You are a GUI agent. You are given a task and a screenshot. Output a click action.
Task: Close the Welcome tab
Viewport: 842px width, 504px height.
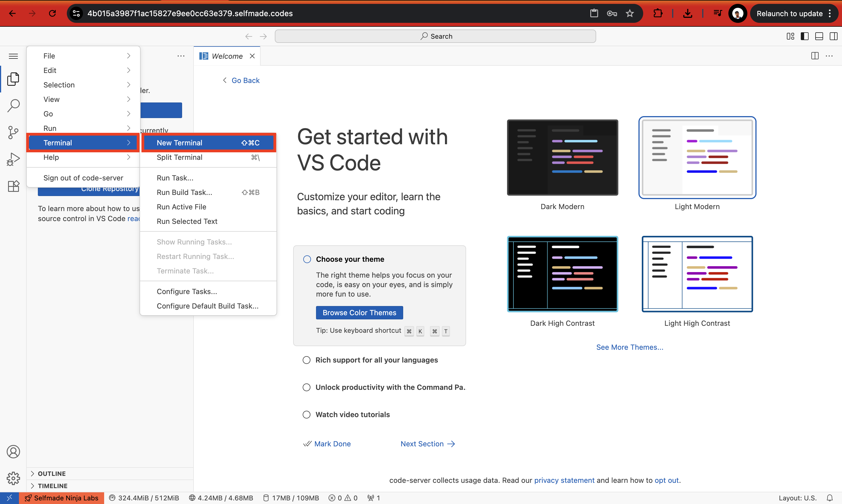pos(252,56)
